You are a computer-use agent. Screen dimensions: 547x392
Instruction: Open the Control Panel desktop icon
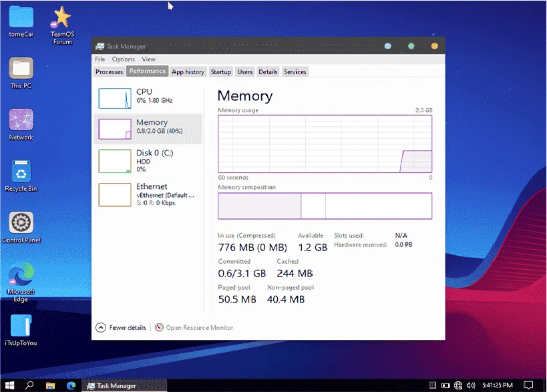pos(21,228)
